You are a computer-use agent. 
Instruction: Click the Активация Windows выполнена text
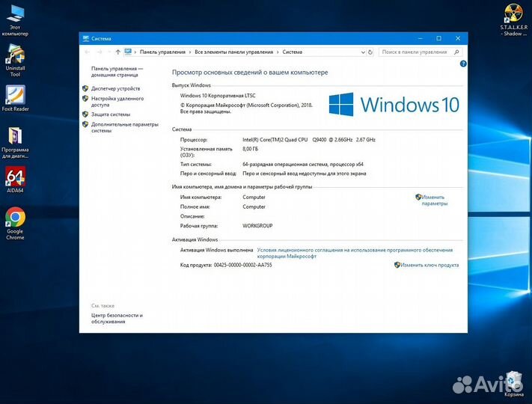point(216,250)
